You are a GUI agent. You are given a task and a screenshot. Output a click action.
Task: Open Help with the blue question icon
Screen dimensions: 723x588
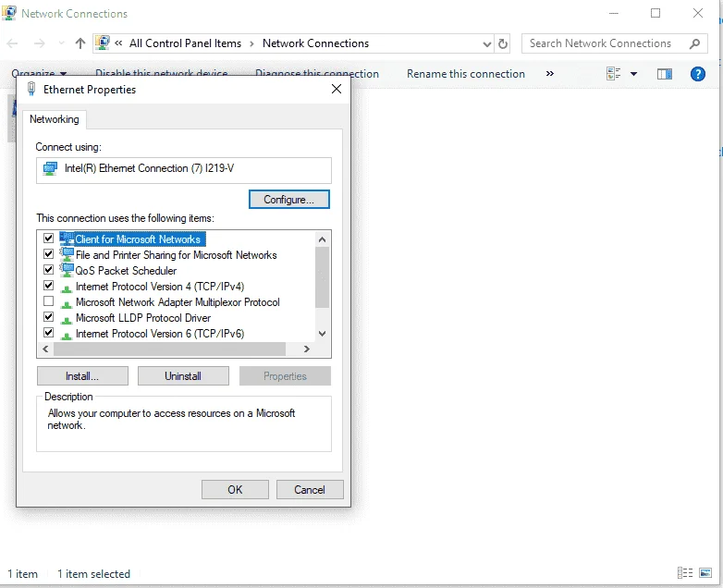698,74
